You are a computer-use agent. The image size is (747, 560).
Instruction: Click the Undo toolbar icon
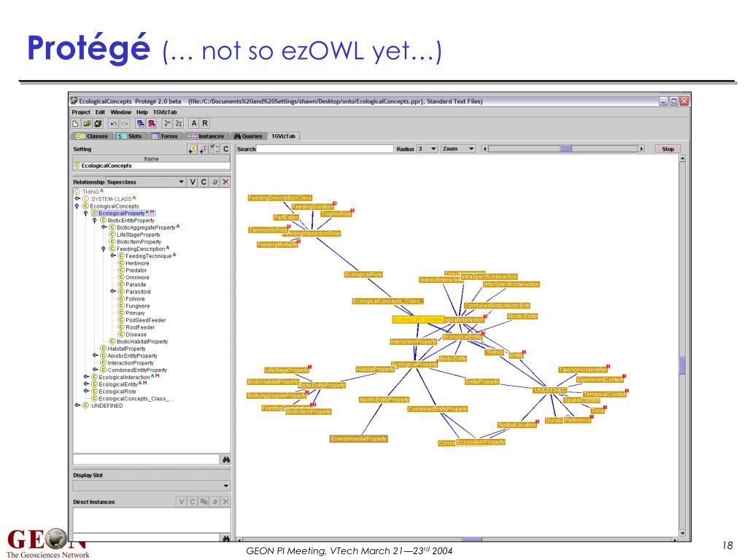(x=113, y=123)
